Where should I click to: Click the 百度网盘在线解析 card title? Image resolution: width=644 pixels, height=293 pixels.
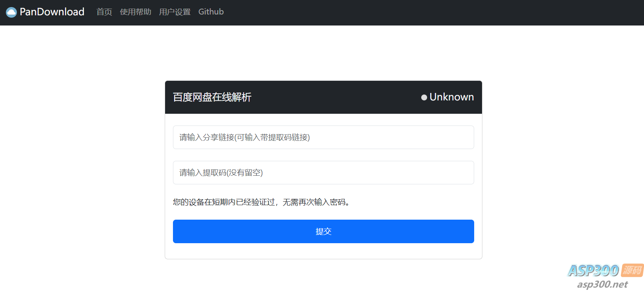point(212,97)
